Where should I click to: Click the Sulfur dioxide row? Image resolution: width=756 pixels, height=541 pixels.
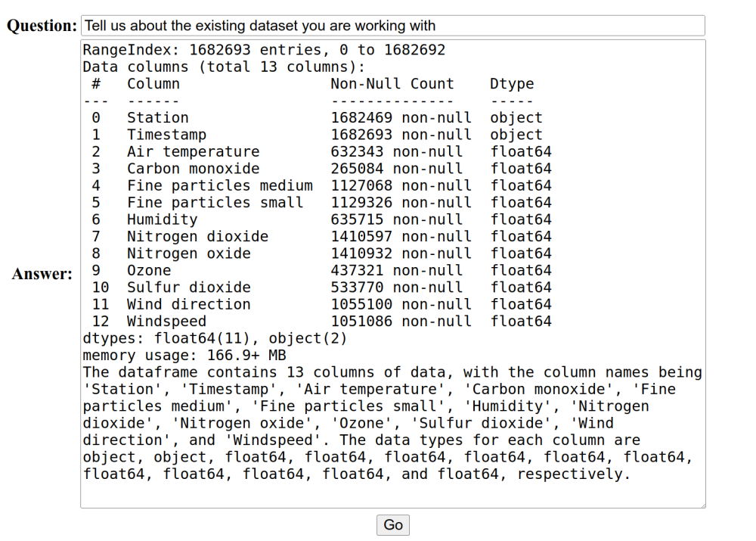188,288
